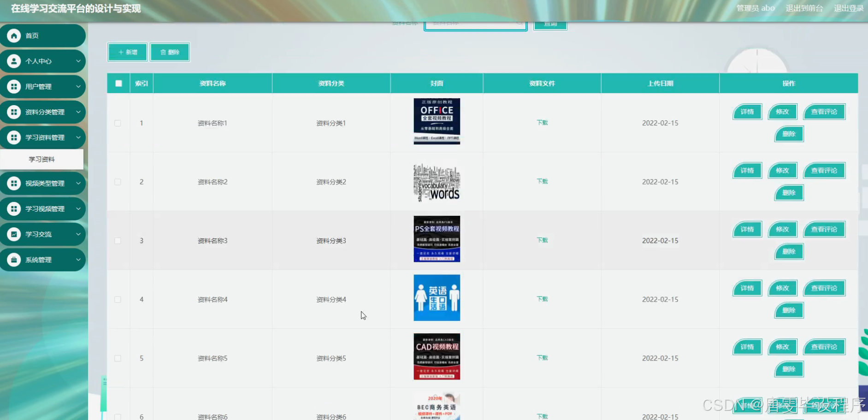Screen dimensions: 868x420
Task: Open the 英语生活语 cover thumbnail
Action: pos(437,298)
